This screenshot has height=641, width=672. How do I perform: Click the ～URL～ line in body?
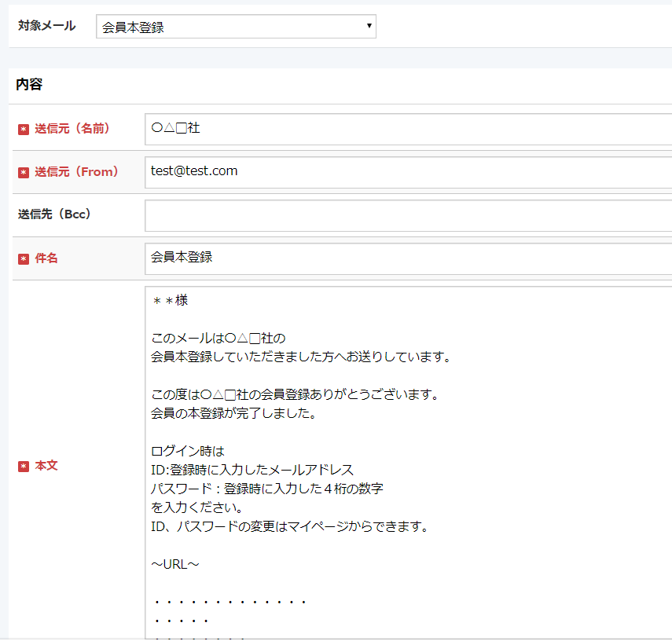point(175,564)
